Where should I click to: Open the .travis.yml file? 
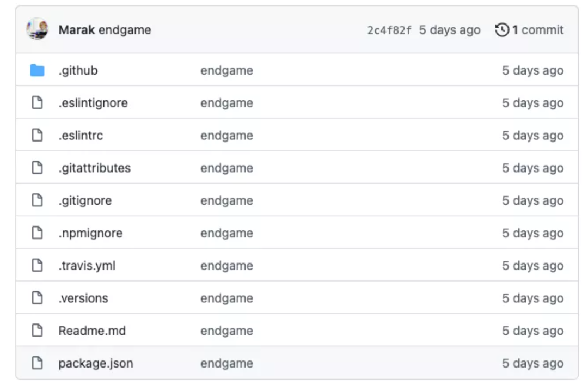[87, 266]
